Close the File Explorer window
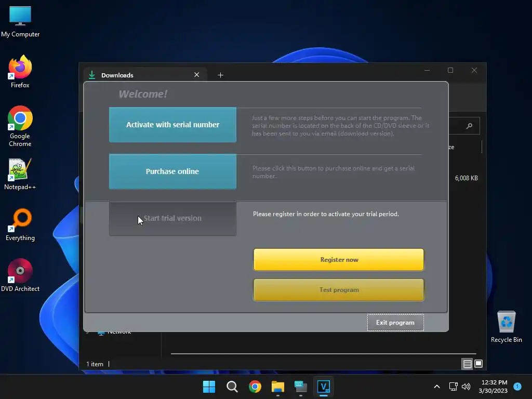Viewport: 532px width, 399px height. point(474,70)
